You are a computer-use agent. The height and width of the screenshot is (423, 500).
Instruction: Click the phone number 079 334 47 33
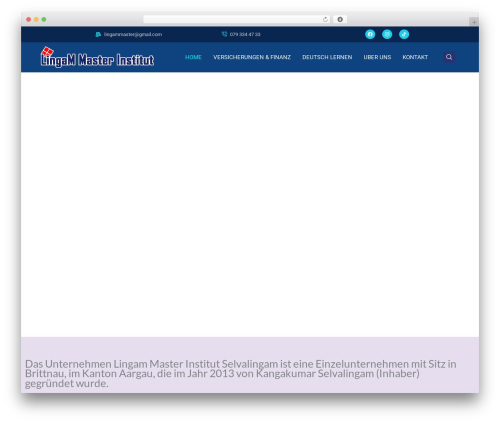(245, 34)
